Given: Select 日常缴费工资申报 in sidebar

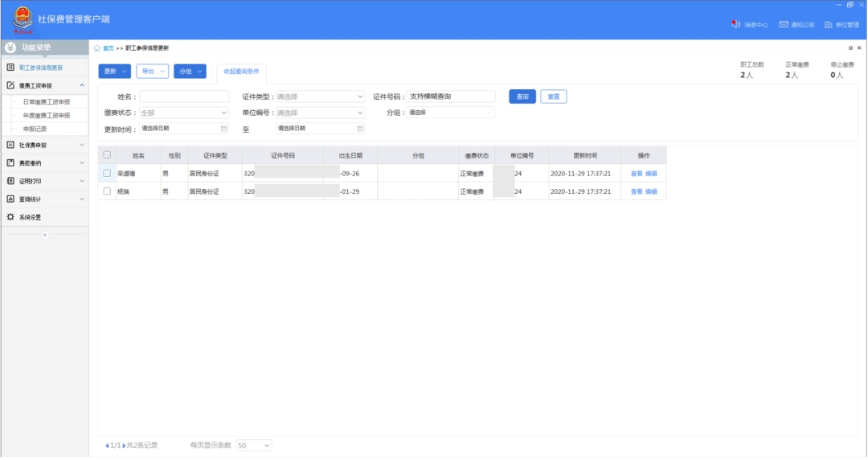Looking at the screenshot, I should pos(47,102).
